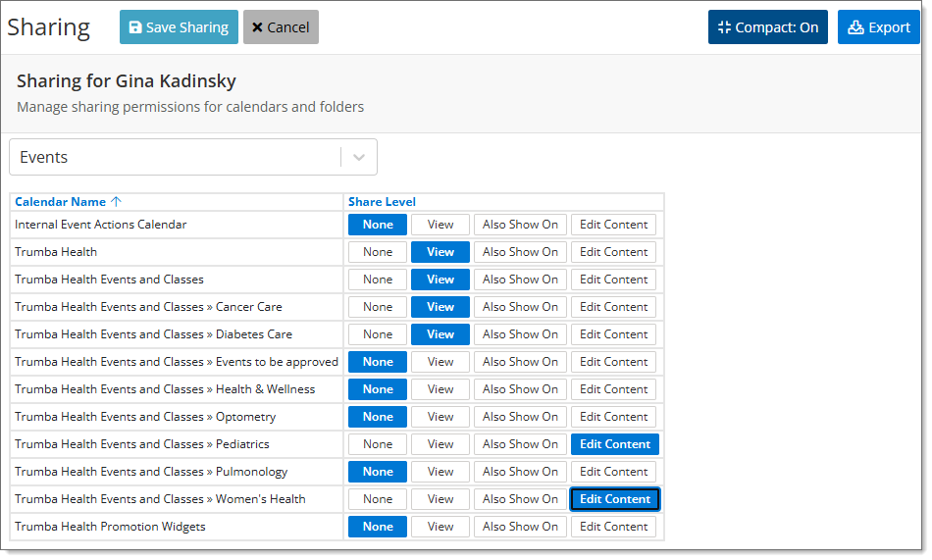932x560 pixels.
Task: Click the Sharing for Gina Kadinsky heading
Action: click(x=126, y=80)
